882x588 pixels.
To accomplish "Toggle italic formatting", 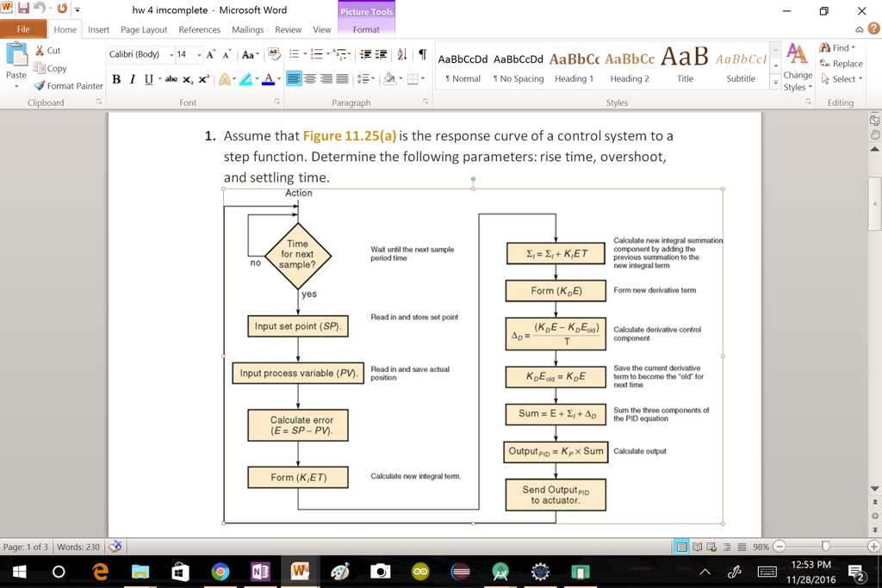I will [x=132, y=77].
